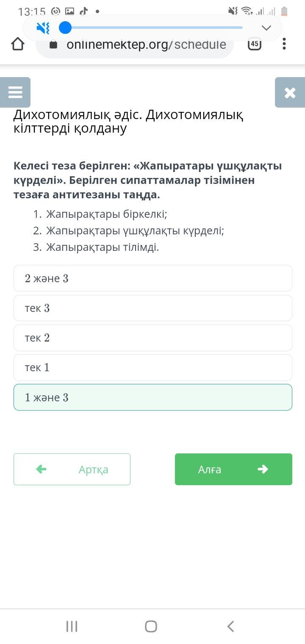Image resolution: width=305 pixels, height=644 pixels.
Task: Open the hamburger menu
Action: 15,92
